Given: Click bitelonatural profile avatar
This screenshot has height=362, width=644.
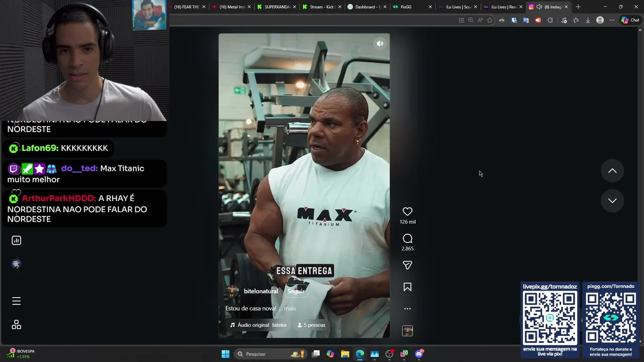Looking at the screenshot, I should tap(232, 291).
